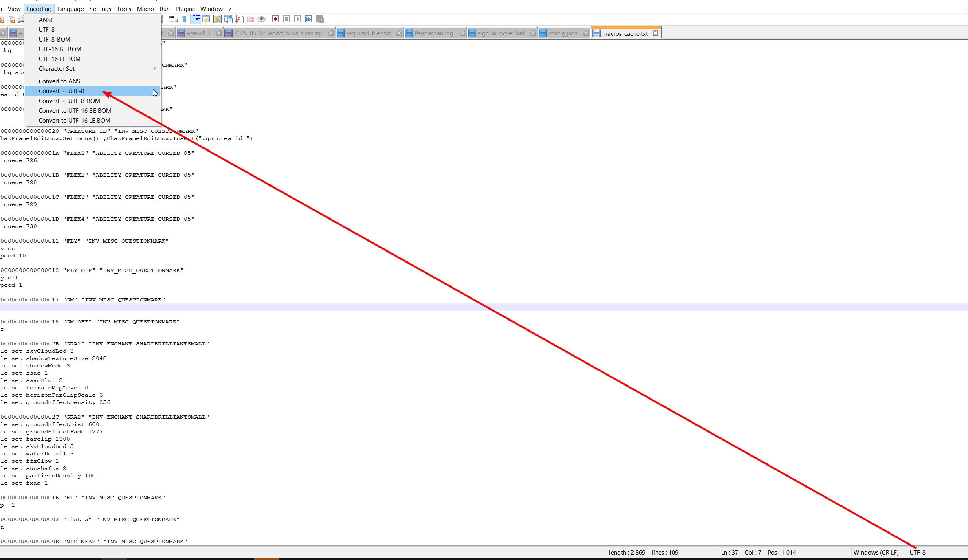968x560 pixels.
Task: Select Convert to UTF-16 LE BOM
Action: point(92,120)
